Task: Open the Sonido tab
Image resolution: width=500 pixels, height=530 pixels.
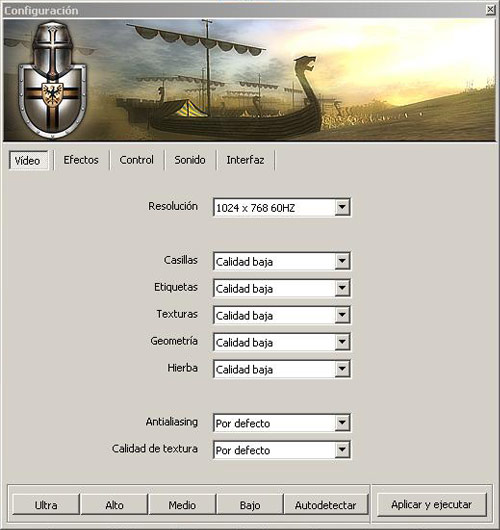Action: click(190, 160)
